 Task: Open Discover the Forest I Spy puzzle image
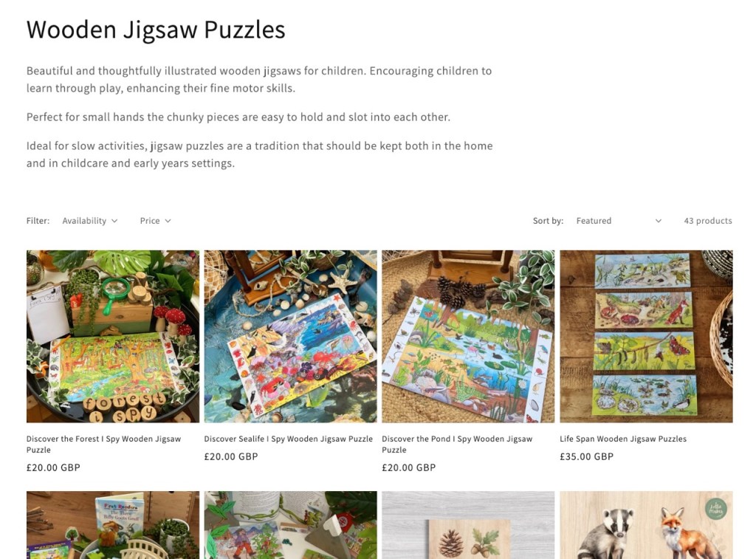pyautogui.click(x=113, y=336)
